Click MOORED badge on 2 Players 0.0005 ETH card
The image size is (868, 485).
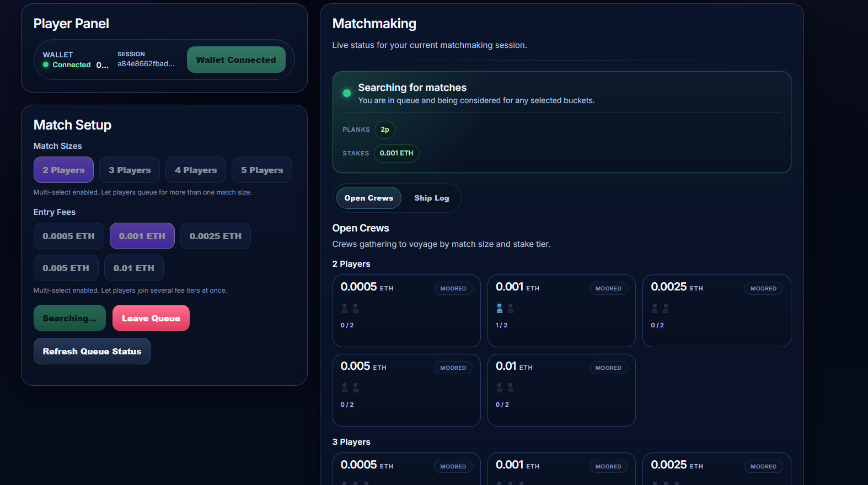(x=453, y=288)
